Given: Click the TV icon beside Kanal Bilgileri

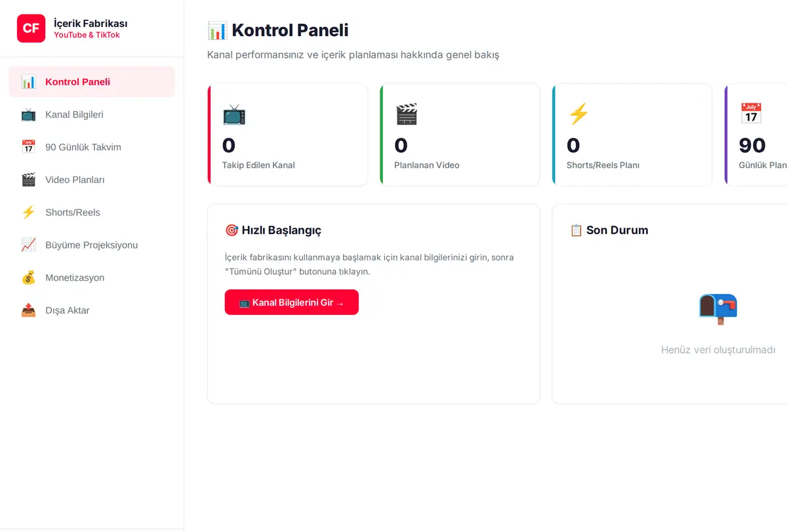Looking at the screenshot, I should (x=28, y=115).
